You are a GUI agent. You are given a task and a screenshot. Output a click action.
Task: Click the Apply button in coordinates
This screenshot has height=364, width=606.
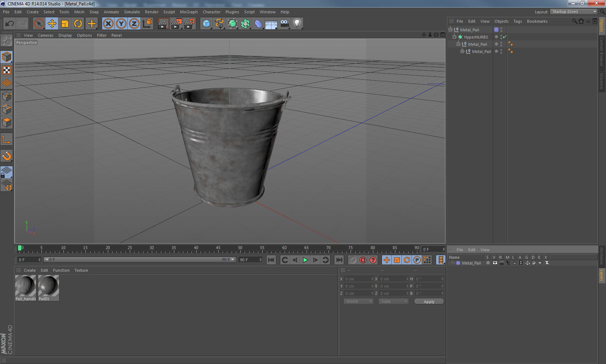(429, 302)
